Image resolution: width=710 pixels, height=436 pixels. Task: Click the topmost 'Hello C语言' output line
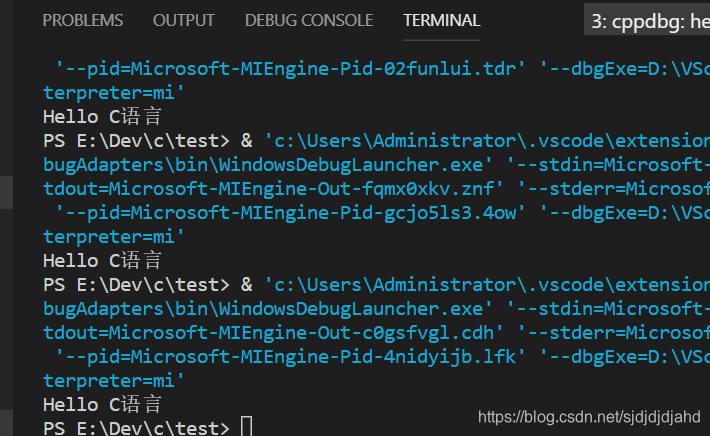tap(102, 117)
